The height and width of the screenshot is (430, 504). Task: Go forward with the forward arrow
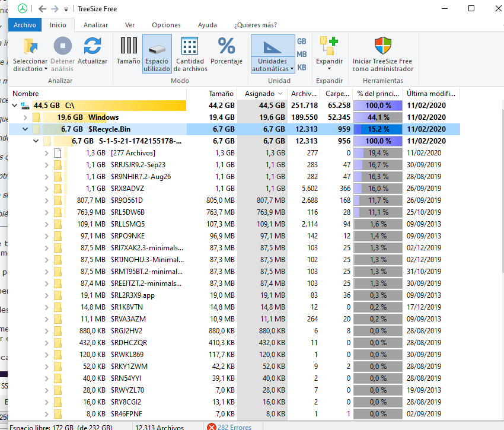(x=55, y=9)
